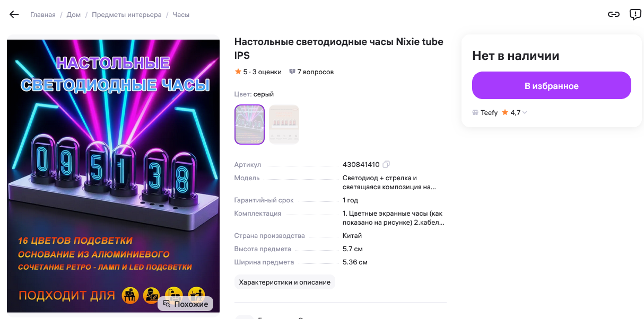Copy article number 430841410 icon

click(x=386, y=164)
